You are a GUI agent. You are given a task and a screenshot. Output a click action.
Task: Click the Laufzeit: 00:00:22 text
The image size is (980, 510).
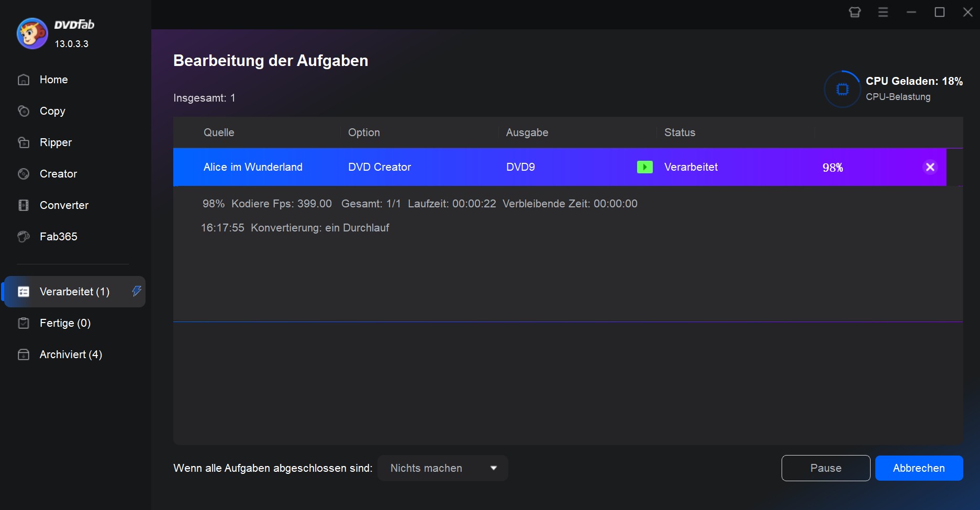click(452, 204)
